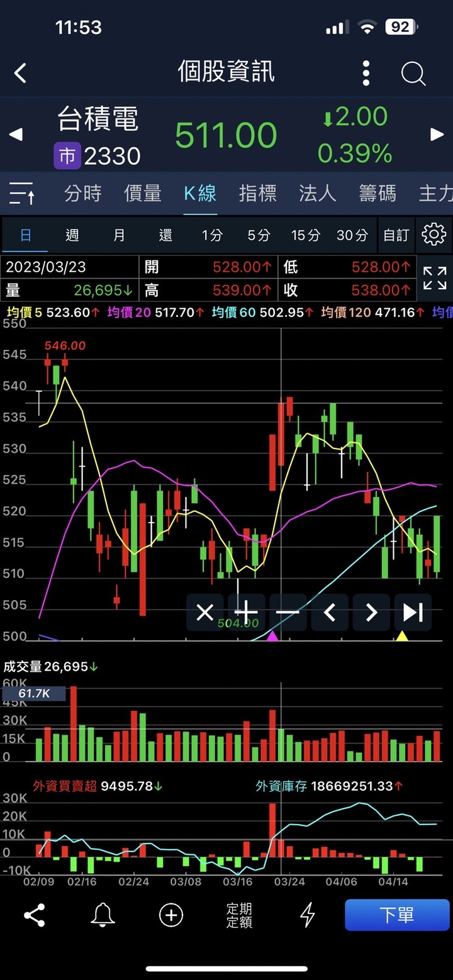453x980 pixels.
Task: Tap 均價 5 moving average label
Action: coord(53,312)
